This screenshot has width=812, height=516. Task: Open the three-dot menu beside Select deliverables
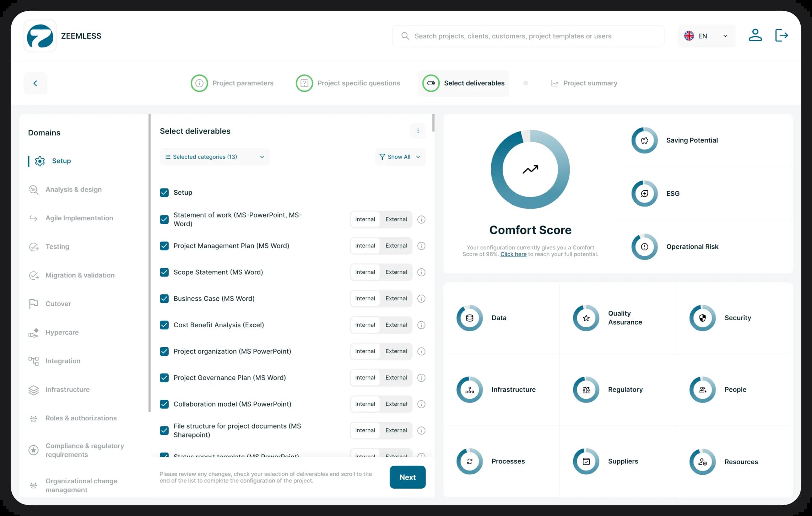(x=418, y=131)
